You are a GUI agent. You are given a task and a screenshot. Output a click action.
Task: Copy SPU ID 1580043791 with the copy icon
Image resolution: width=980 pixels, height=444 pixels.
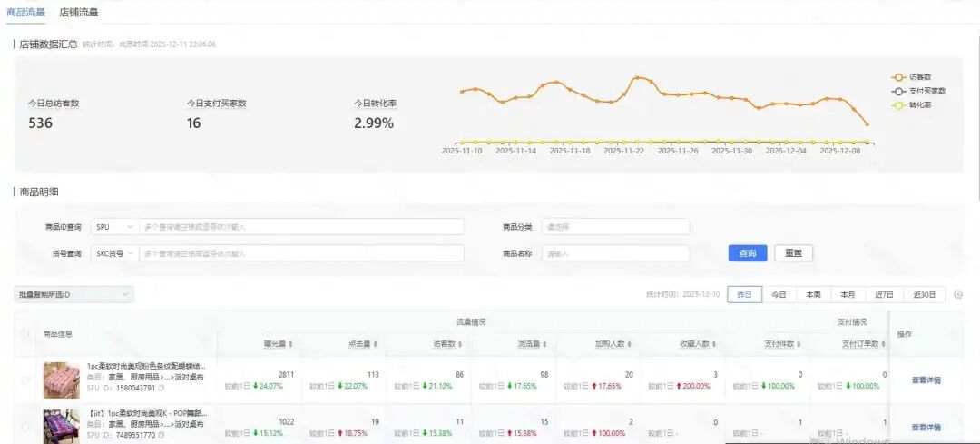[x=162, y=388]
